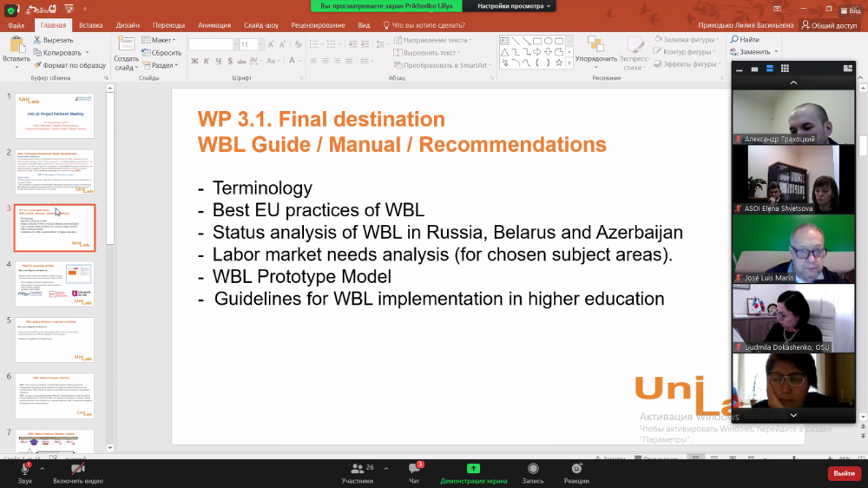The width and height of the screenshot is (868, 488).
Task: Switch to the Animation (Анимация) tab
Action: [214, 25]
